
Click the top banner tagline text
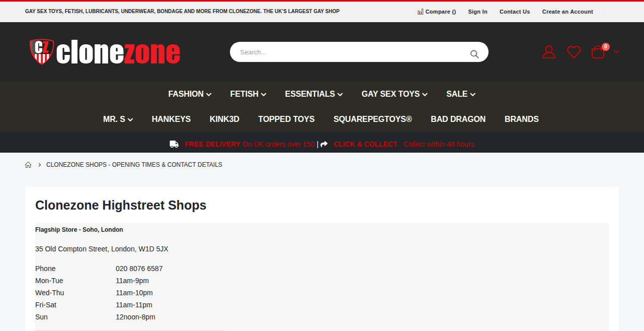coord(182,11)
